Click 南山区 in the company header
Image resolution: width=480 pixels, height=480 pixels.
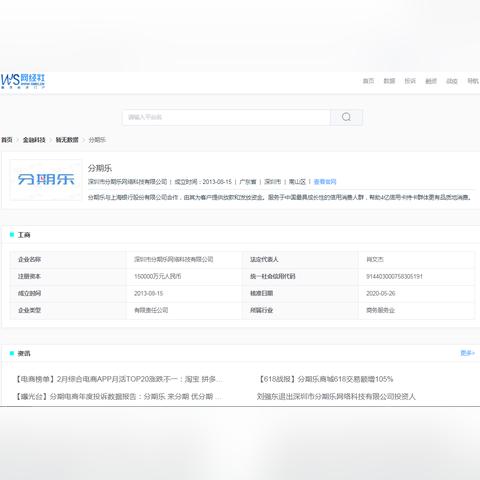pyautogui.click(x=297, y=182)
